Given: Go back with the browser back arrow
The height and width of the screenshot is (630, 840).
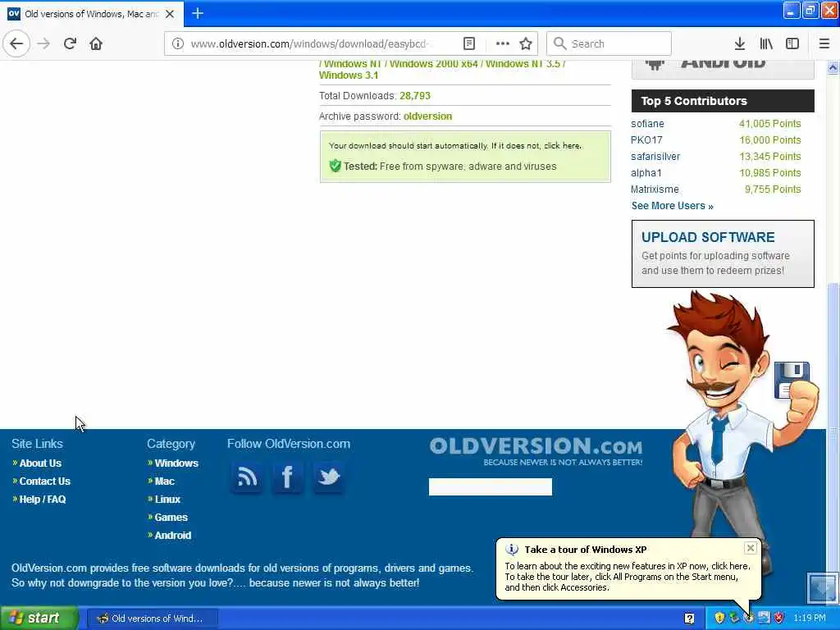Looking at the screenshot, I should pyautogui.click(x=16, y=43).
